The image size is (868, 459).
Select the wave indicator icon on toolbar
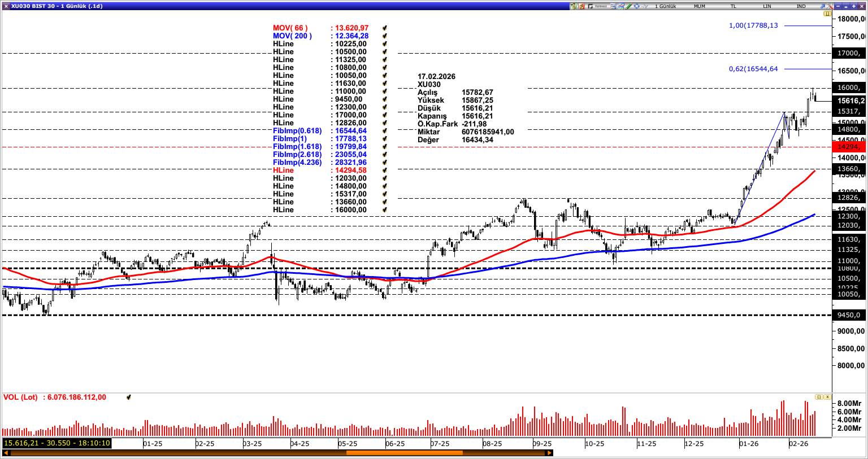pos(643,6)
